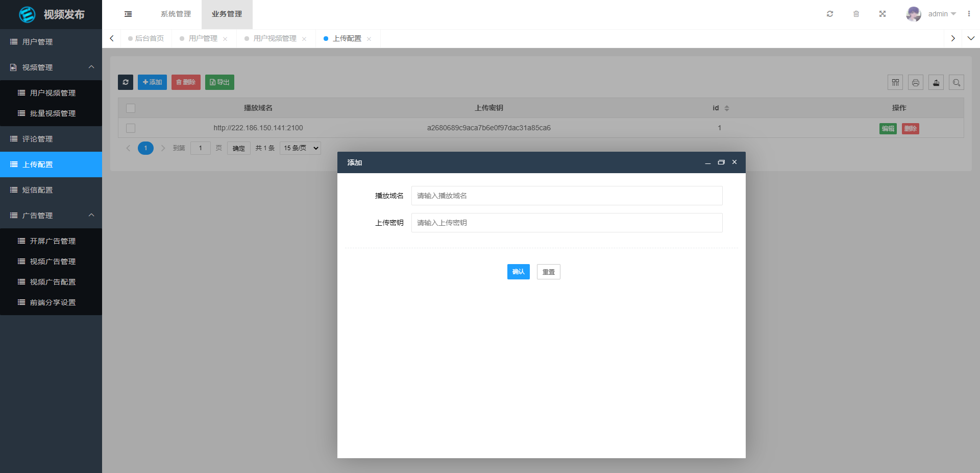Collapse the sidebar with the menu icon
The height and width of the screenshot is (473, 980).
coord(128,14)
